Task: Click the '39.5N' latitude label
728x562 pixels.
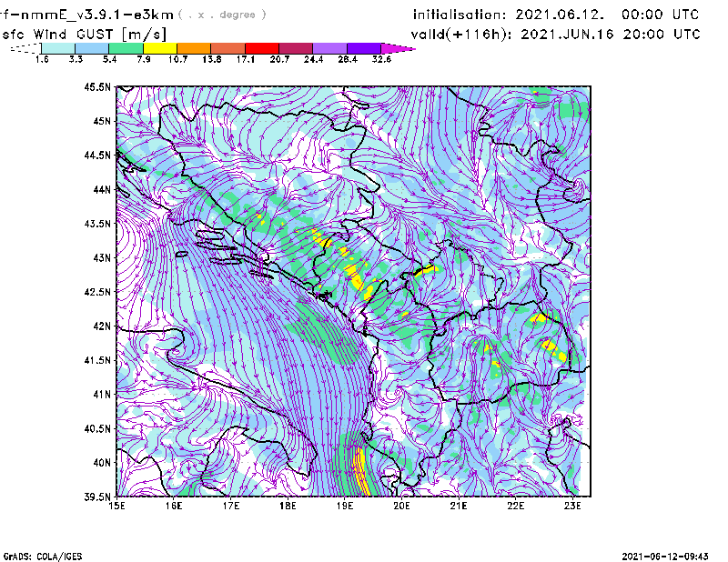Action: (97, 497)
